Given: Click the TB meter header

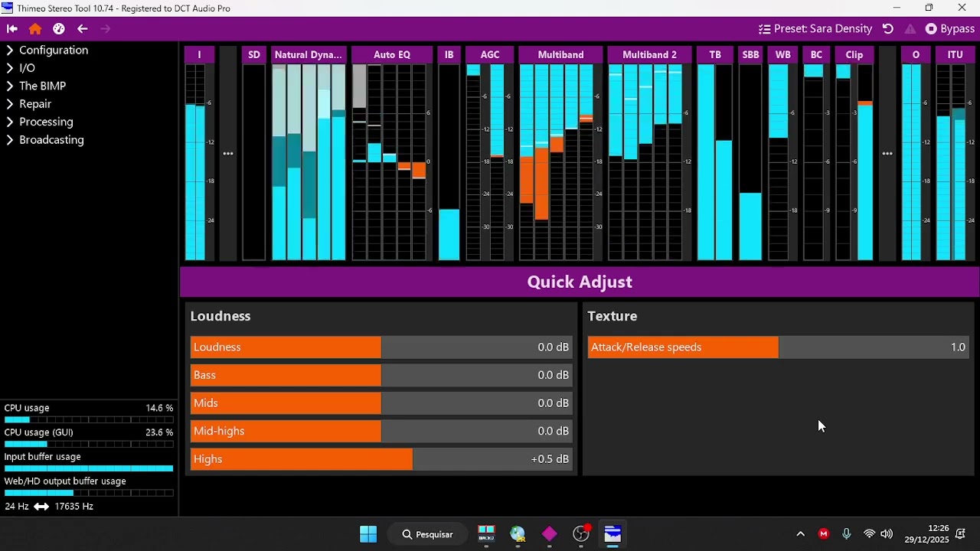Looking at the screenshot, I should [715, 54].
